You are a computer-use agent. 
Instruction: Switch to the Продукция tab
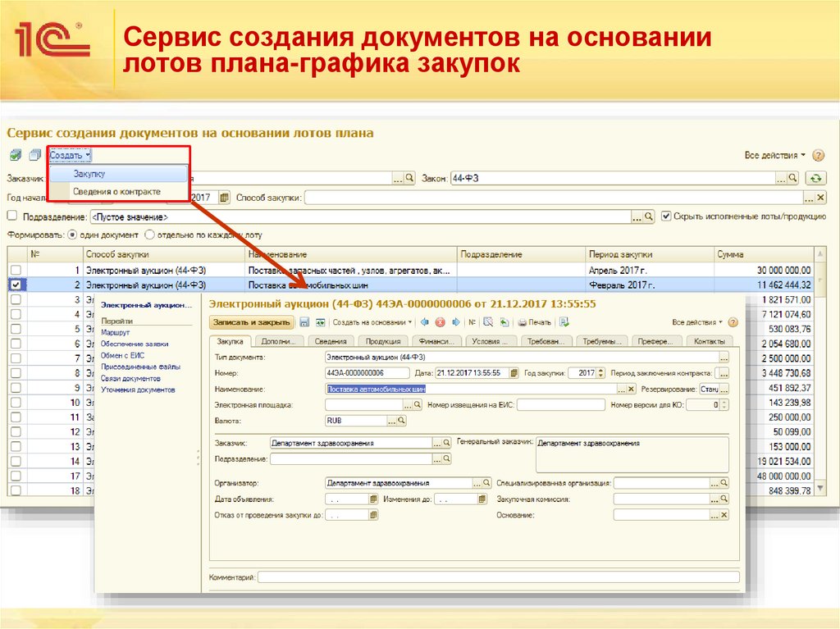pos(385,340)
